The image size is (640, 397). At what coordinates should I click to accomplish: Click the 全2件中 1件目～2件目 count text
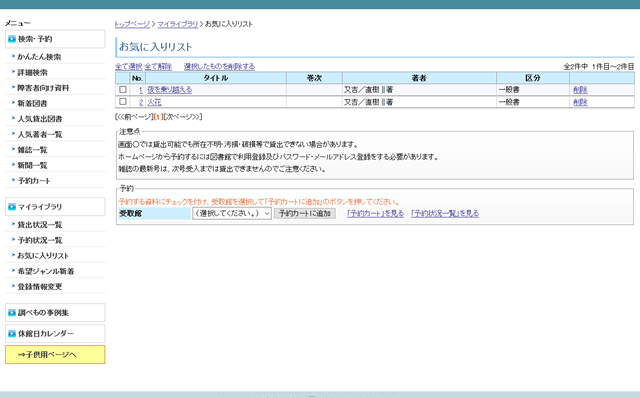[599, 66]
